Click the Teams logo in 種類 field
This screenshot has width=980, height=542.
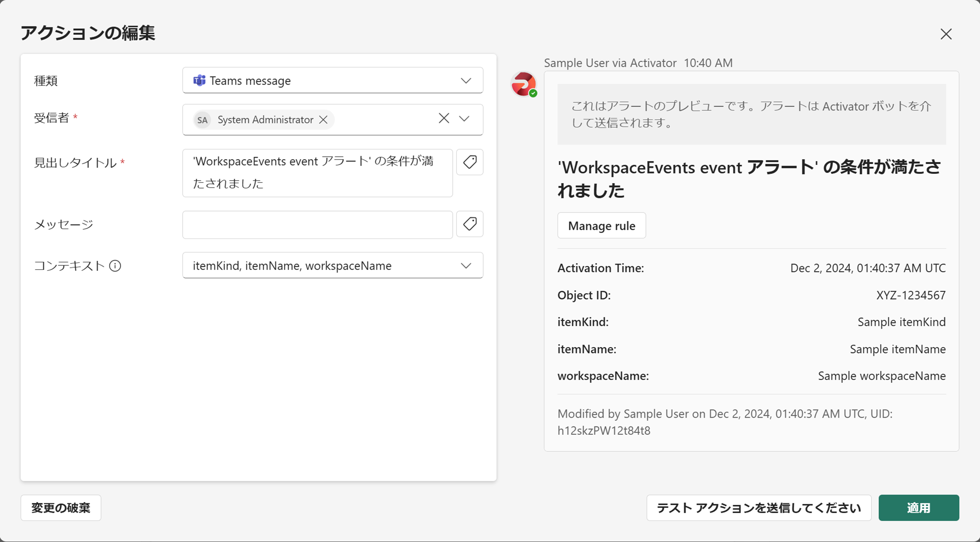click(199, 80)
